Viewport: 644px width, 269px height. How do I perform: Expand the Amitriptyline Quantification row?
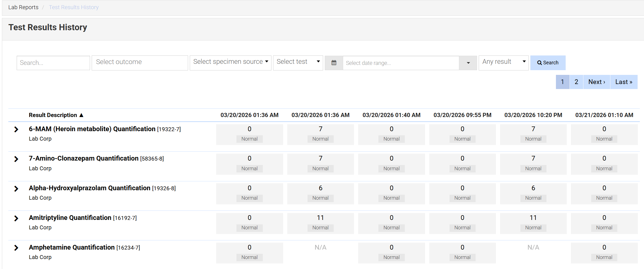(x=16, y=218)
